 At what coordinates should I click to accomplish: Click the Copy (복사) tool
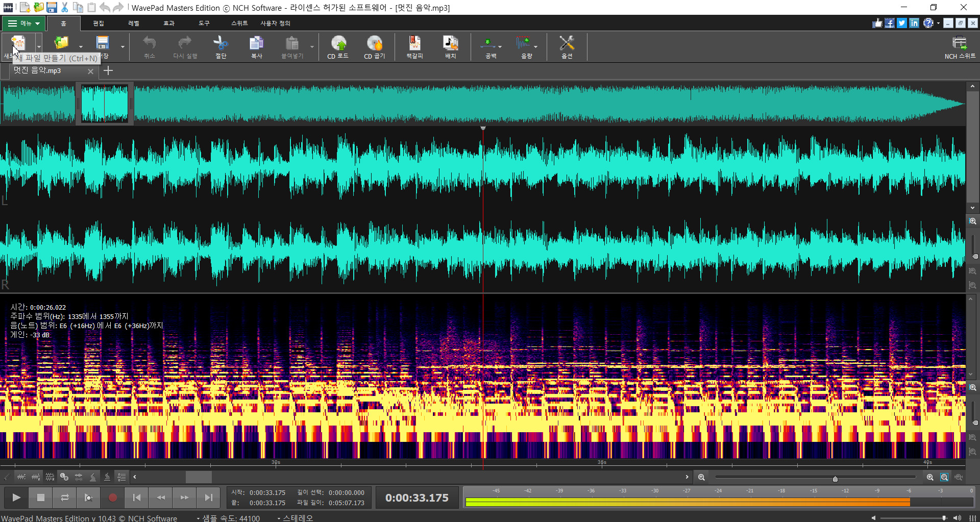click(256, 46)
